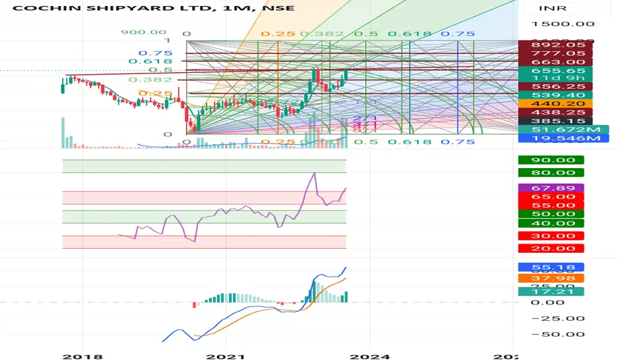Click the 0.618 level label left of chart
This screenshot has height=364, width=617.
150,62
